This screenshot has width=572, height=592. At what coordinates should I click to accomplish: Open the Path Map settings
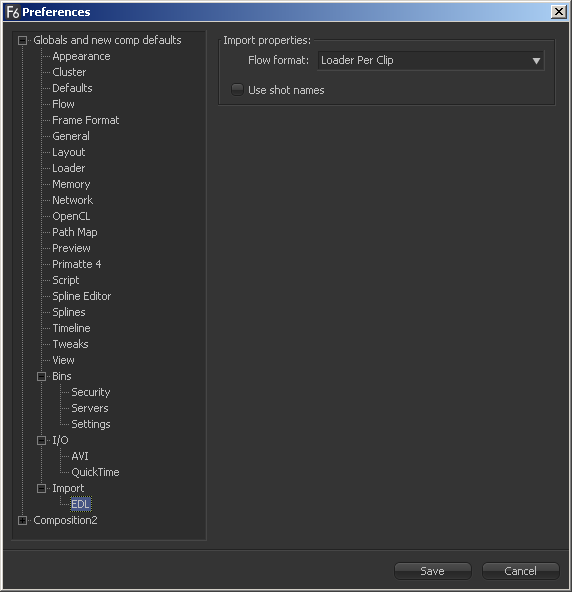(x=75, y=232)
